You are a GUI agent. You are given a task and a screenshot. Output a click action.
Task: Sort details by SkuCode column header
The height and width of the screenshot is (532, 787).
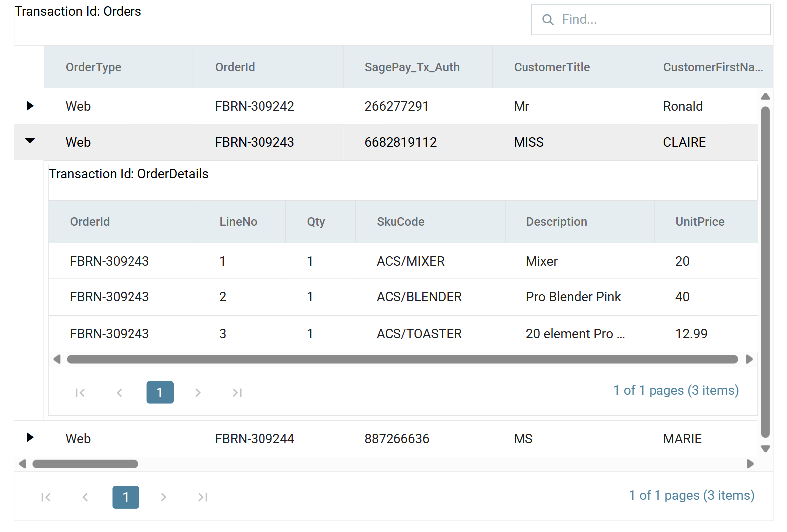(x=430, y=222)
